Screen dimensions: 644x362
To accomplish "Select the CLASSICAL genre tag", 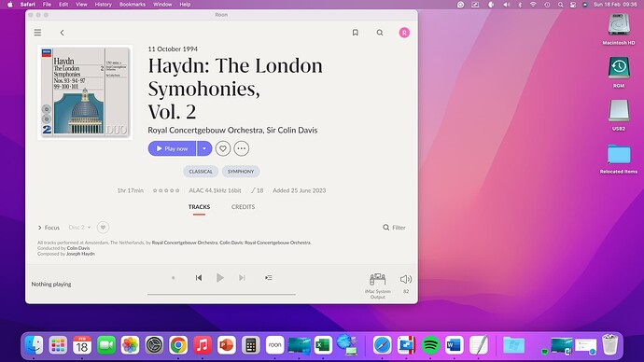I will coord(201,172).
